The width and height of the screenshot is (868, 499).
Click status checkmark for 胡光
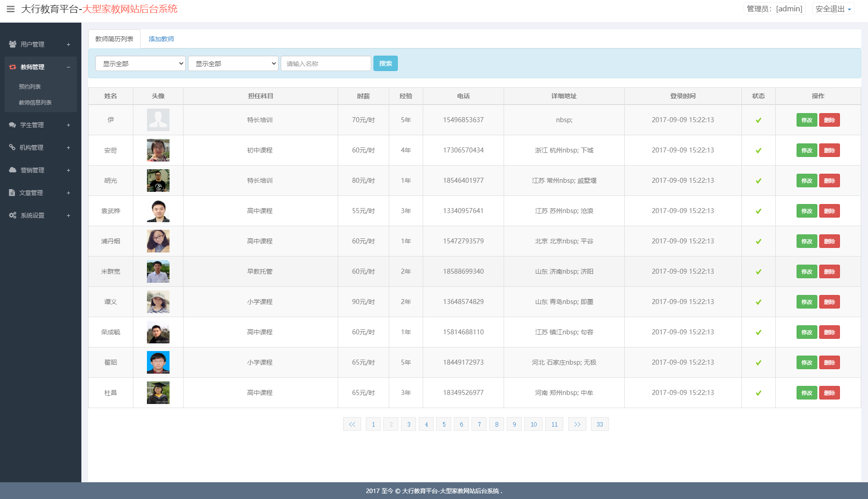point(759,181)
